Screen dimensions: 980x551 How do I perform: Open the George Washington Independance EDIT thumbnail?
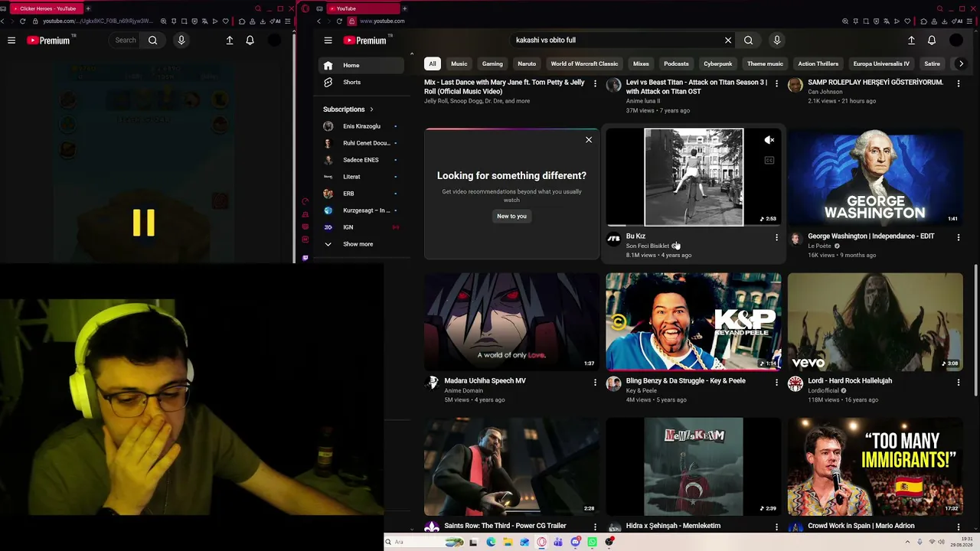click(x=875, y=178)
